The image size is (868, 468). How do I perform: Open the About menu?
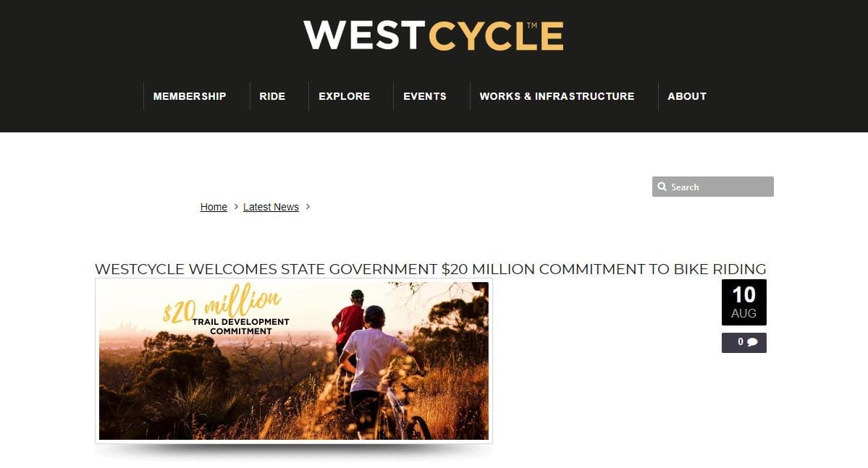[x=687, y=96]
